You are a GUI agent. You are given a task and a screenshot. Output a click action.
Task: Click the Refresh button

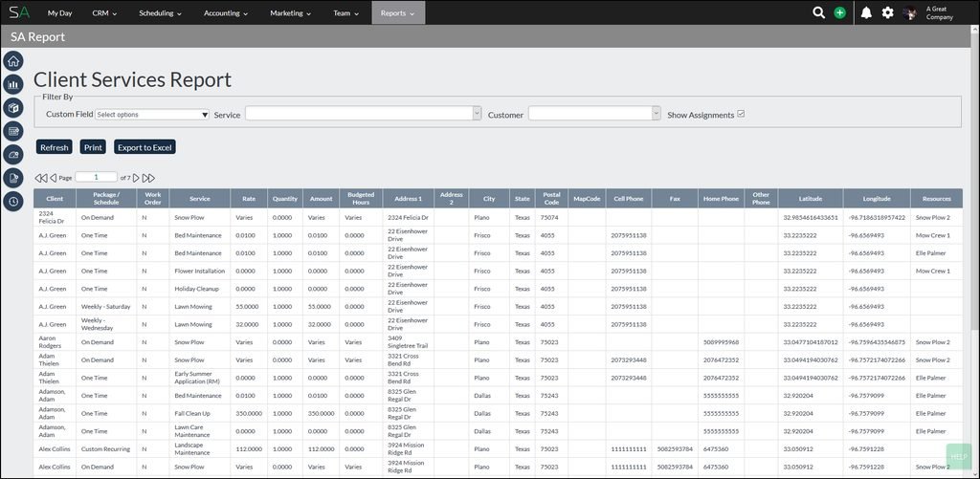[x=54, y=147]
